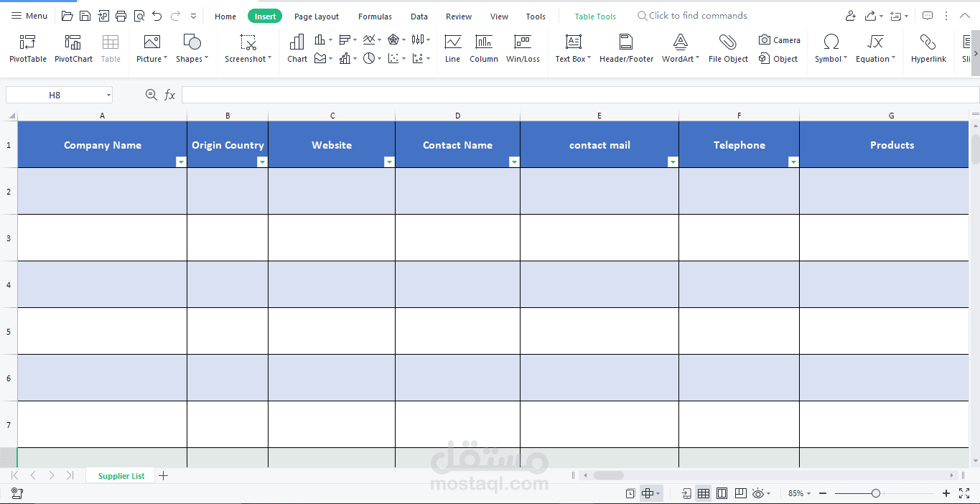Switch to the Home tab

(225, 17)
